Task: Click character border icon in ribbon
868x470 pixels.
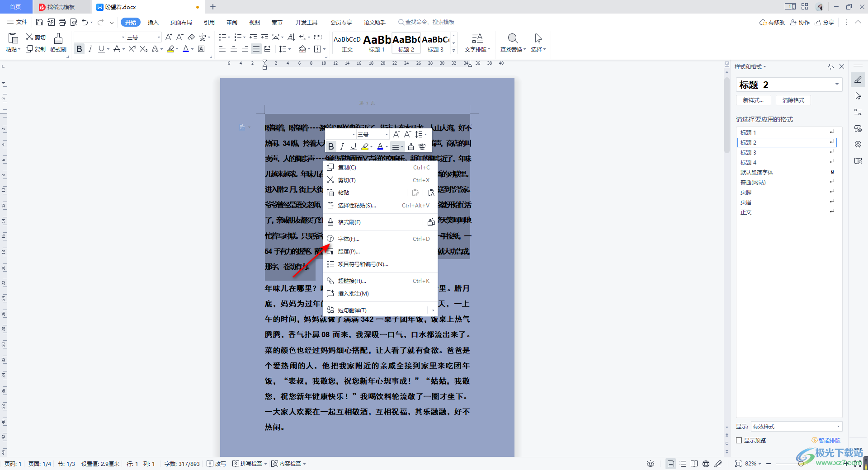Action: pyautogui.click(x=202, y=49)
